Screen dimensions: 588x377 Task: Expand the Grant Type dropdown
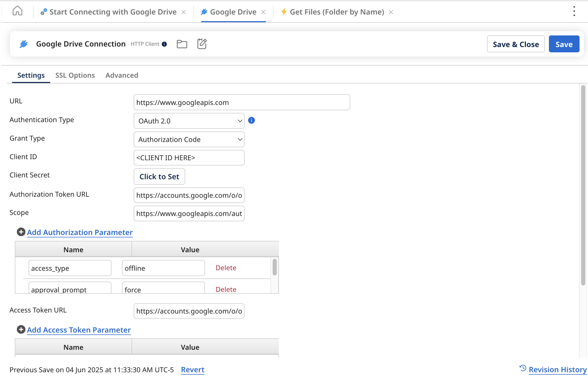click(x=189, y=139)
